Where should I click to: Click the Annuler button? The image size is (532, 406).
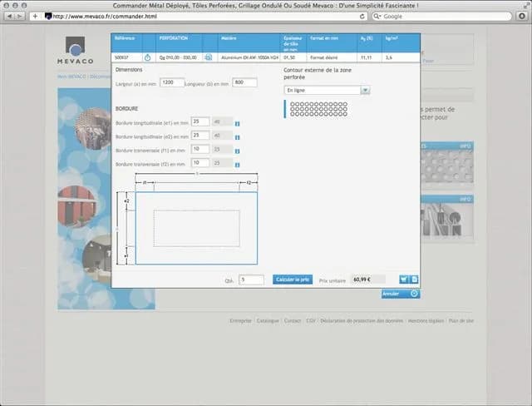point(401,294)
